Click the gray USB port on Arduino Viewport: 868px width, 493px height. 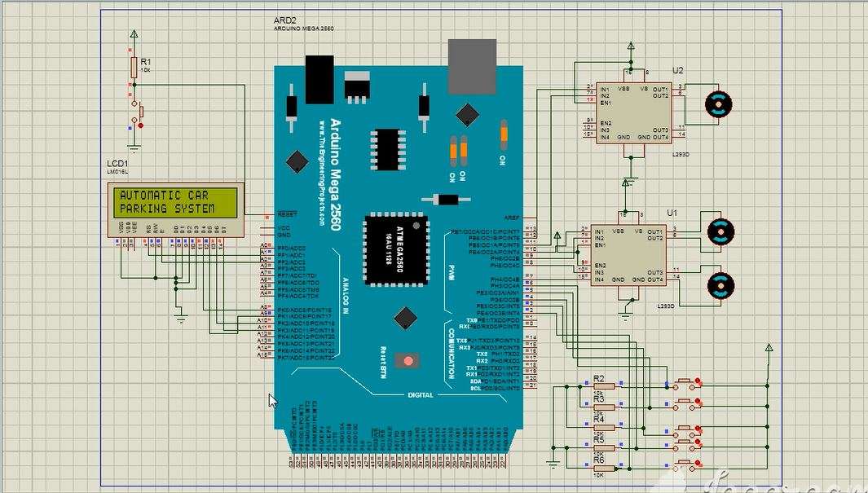472,66
